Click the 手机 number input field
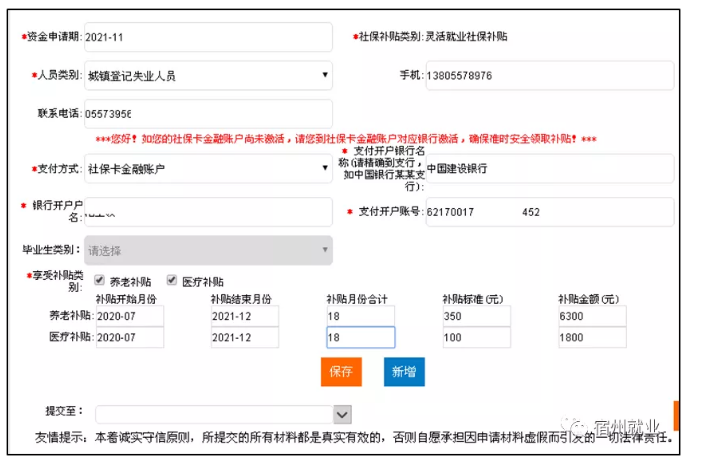 coord(549,75)
